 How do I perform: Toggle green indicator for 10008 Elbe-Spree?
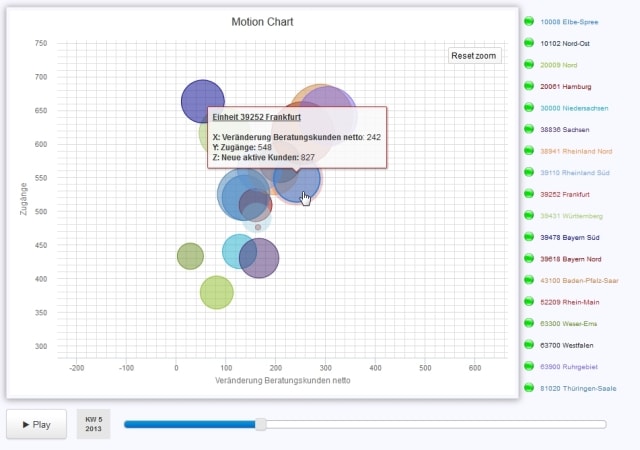pyautogui.click(x=529, y=22)
